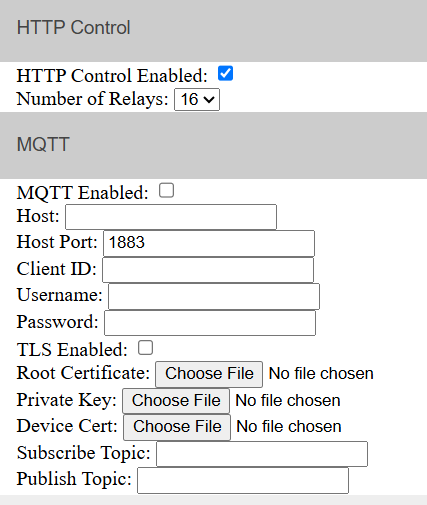Click into the Client ID field

click(x=208, y=270)
